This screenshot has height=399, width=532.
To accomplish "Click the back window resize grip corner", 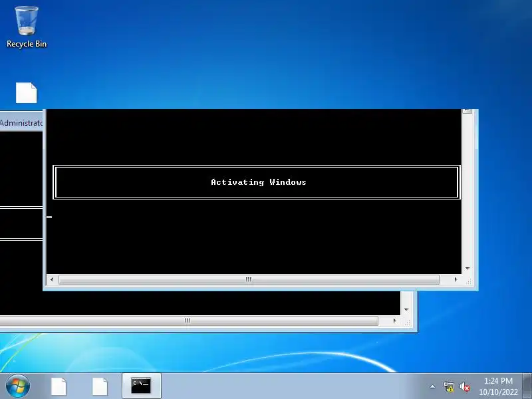I will pyautogui.click(x=407, y=322).
